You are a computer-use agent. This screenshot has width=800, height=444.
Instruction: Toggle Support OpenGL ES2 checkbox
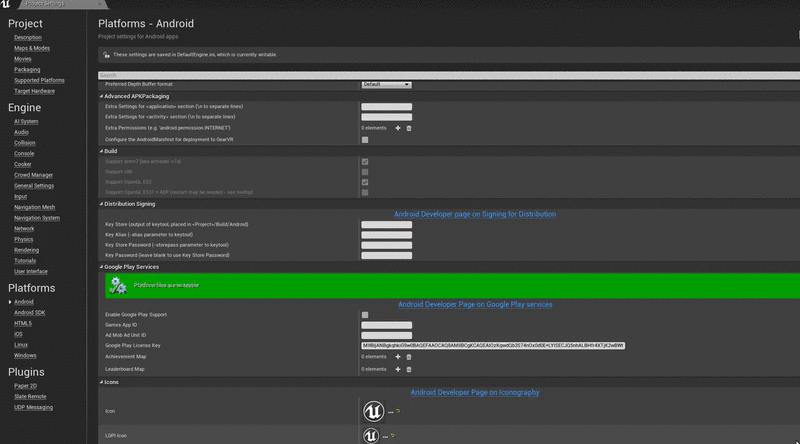365,182
